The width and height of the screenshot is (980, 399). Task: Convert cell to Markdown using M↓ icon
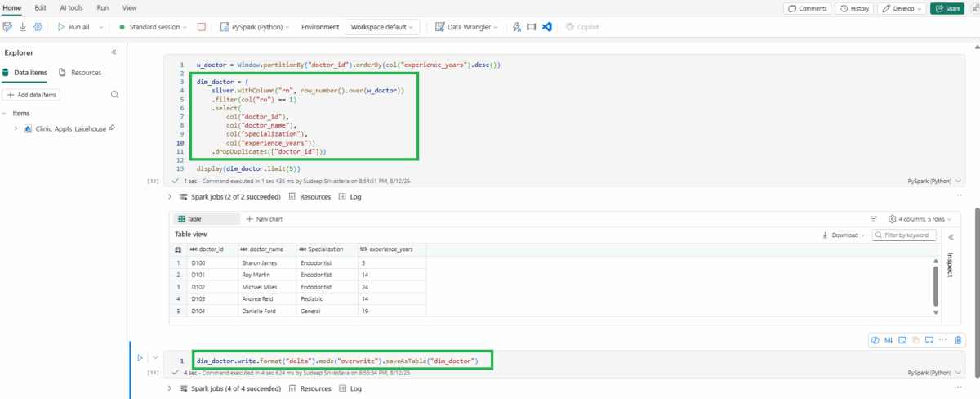tap(889, 340)
